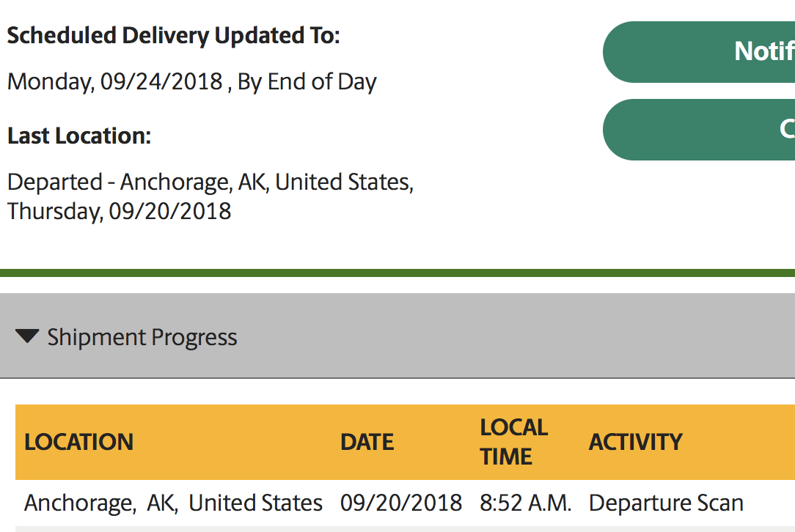Click the gray row below the Anchorage row
This screenshot has width=795, height=532.
point(396,528)
